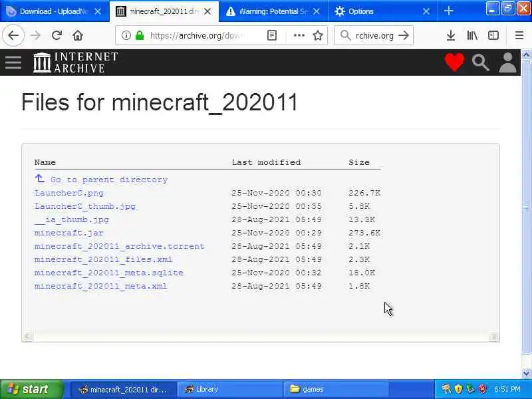Close the Download - UploadNow tab

(98, 11)
